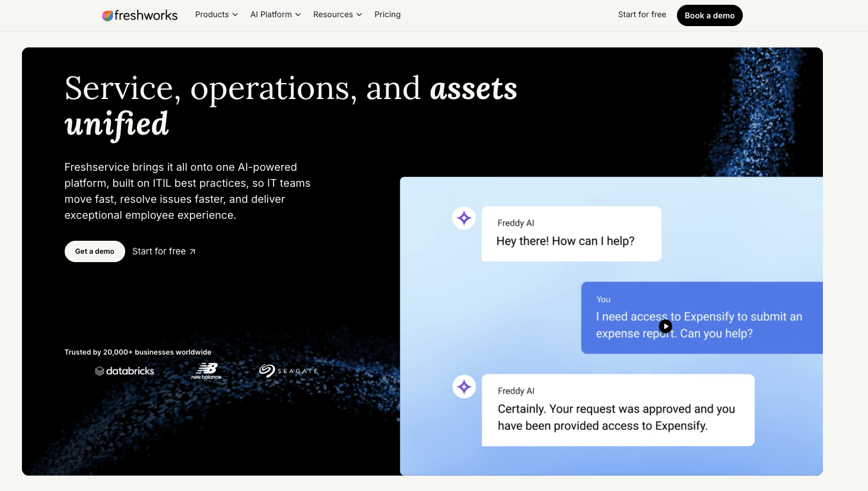Click Start for free in top navigation
The image size is (868, 491).
tap(642, 14)
